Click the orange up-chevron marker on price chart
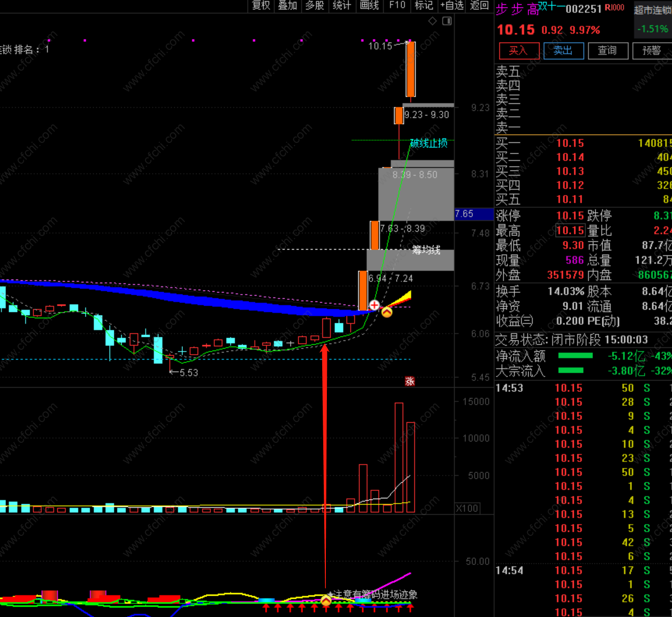672x617 pixels. pyautogui.click(x=387, y=312)
